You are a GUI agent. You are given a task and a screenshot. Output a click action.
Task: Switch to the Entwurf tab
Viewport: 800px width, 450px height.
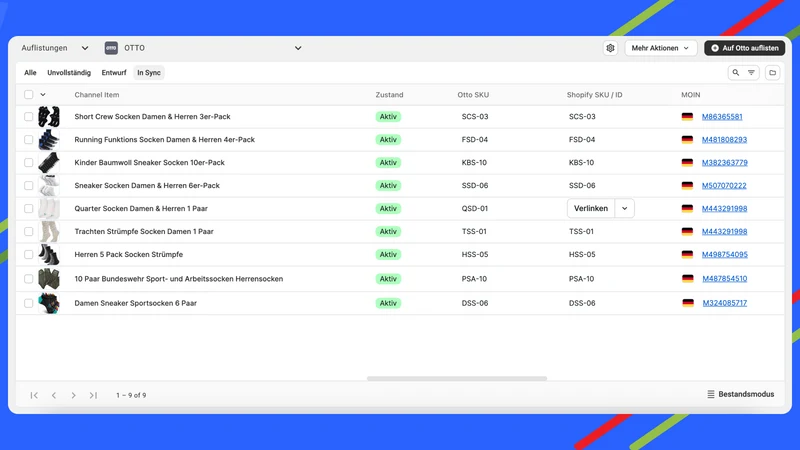coord(114,73)
